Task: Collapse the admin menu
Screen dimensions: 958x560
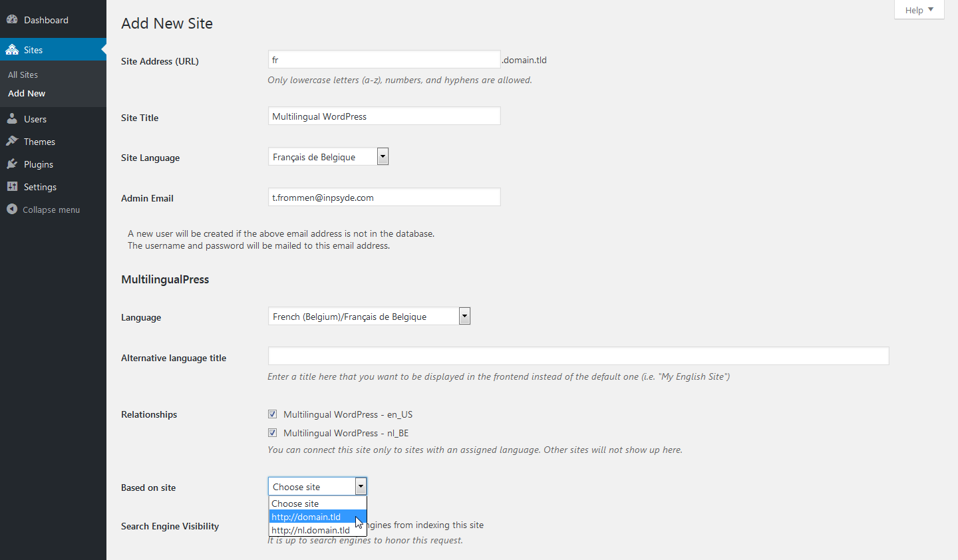Action: (12, 209)
